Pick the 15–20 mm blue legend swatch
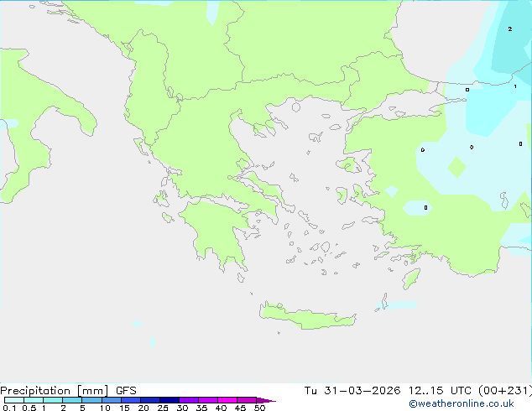Image resolution: width=532 pixels, height=411 pixels. click(131, 400)
